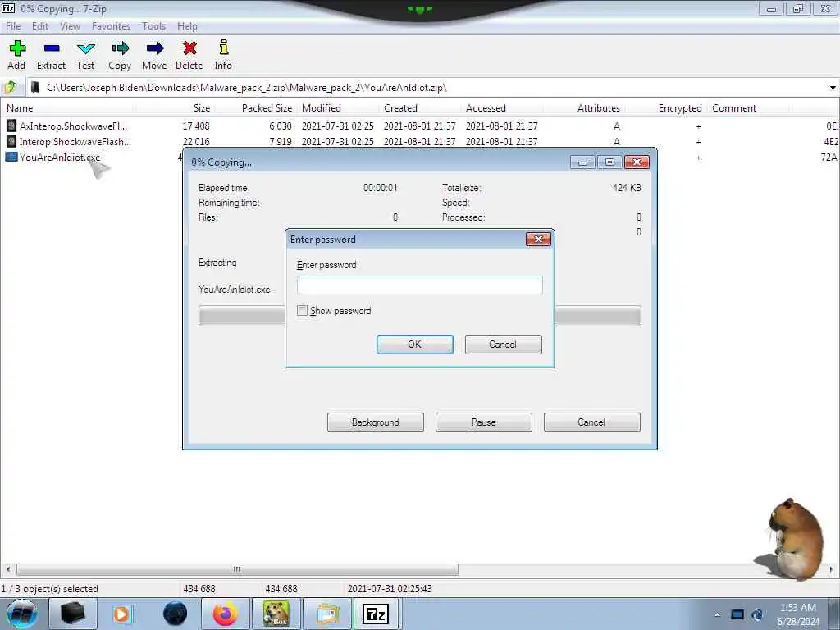Open the View menu

[x=70, y=26]
